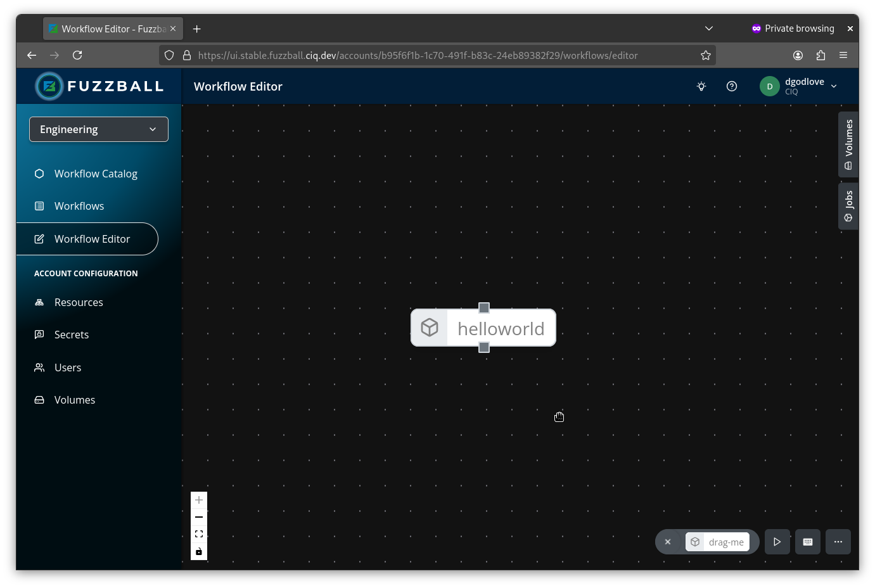This screenshot has width=875, height=588.
Task: Click the browser reload progress control
Action: click(77, 55)
